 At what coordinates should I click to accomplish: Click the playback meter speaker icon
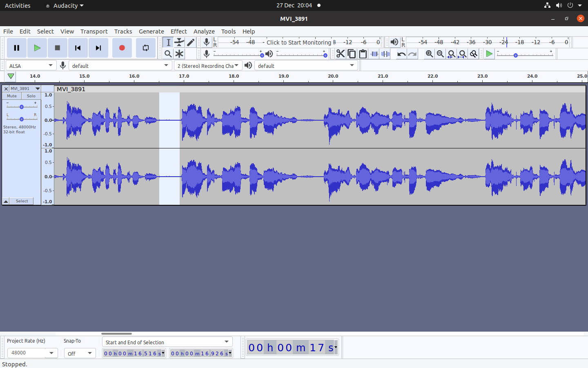point(394,42)
